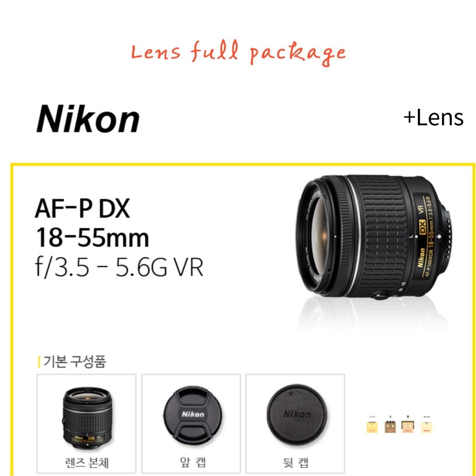Click the Lens full package heading
The height and width of the screenshot is (476, 476).
click(238, 53)
